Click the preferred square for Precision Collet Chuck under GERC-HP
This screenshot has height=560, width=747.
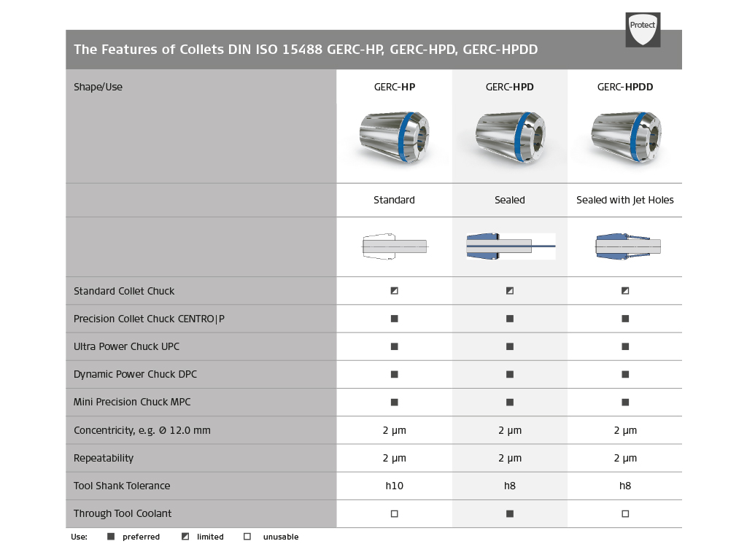pyautogui.click(x=395, y=319)
